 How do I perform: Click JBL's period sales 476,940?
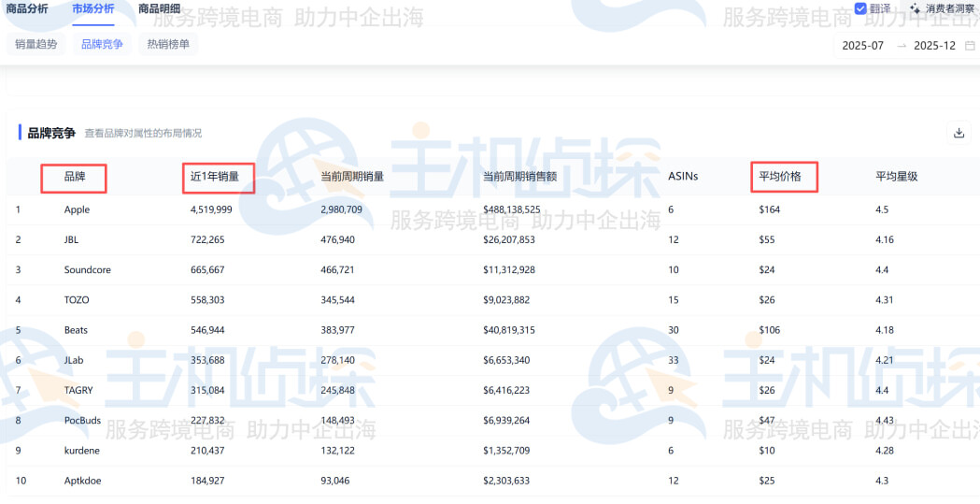pos(337,240)
